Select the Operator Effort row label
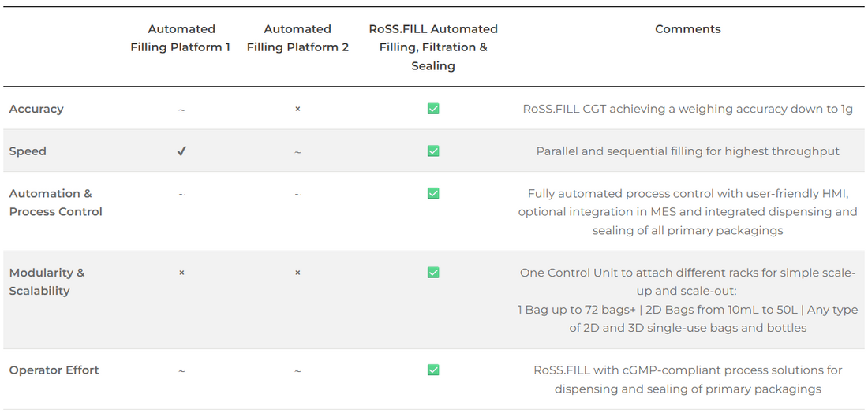868x413 pixels. tap(54, 370)
